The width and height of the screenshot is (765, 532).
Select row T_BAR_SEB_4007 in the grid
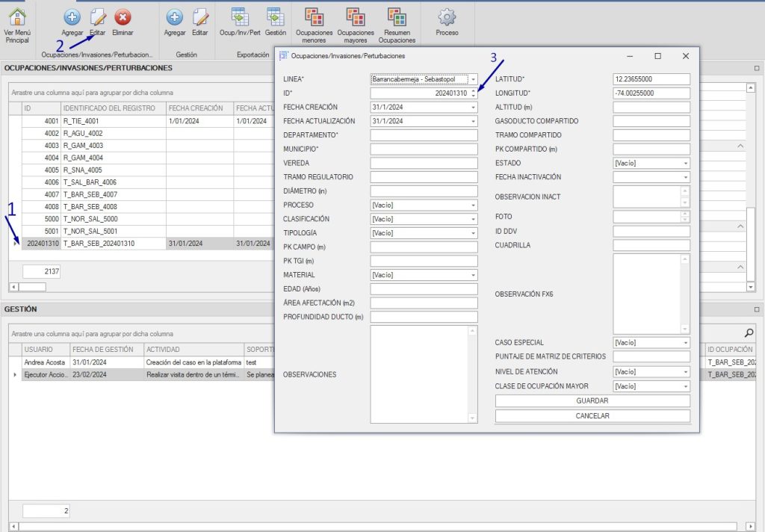click(90, 194)
